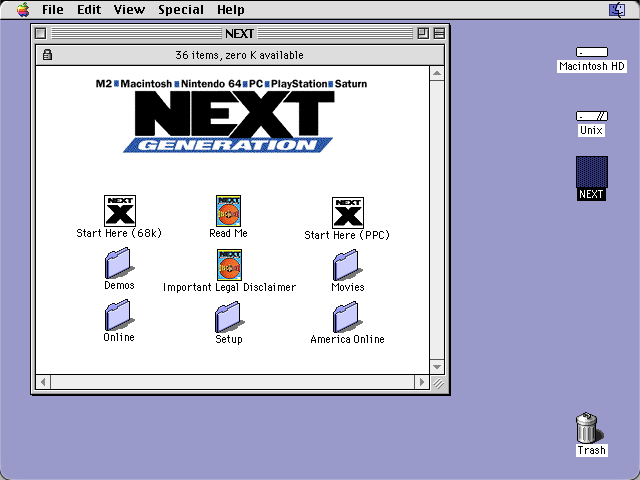Click the vertical scrollbar down arrow
The width and height of the screenshot is (640, 480).
click(437, 367)
